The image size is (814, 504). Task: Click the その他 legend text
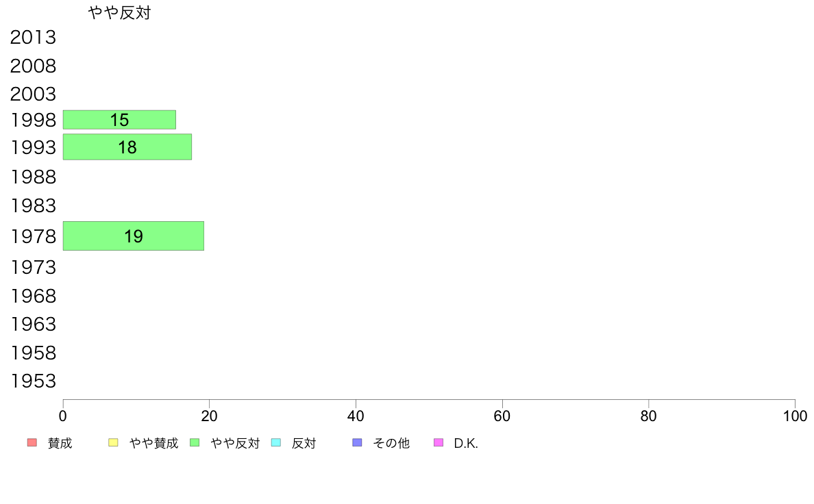(391, 443)
